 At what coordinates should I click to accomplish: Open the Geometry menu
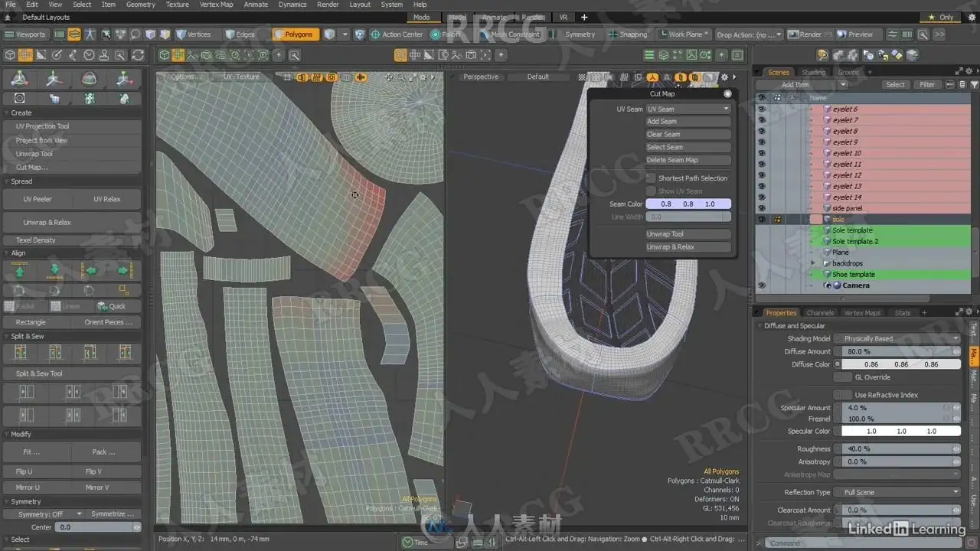pyautogui.click(x=141, y=5)
